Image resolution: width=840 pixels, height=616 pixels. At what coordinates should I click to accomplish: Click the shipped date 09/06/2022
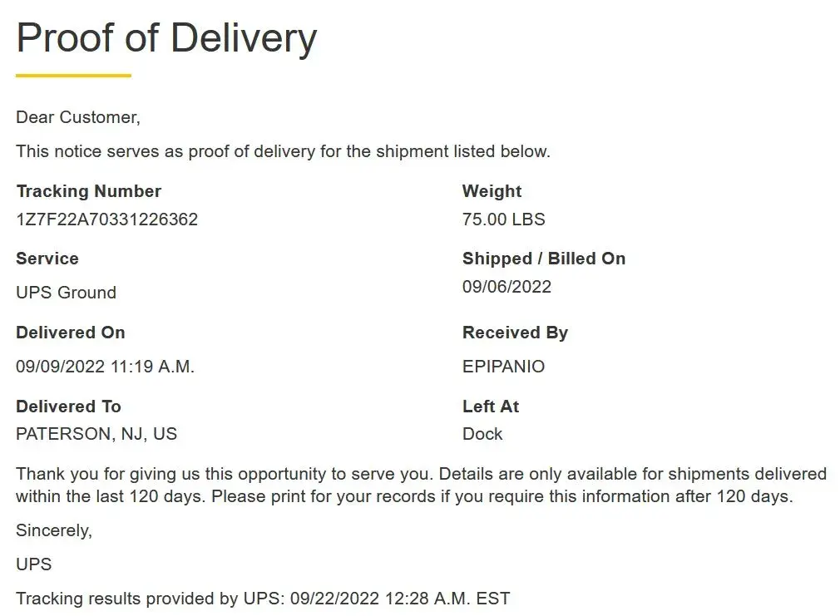pos(506,287)
